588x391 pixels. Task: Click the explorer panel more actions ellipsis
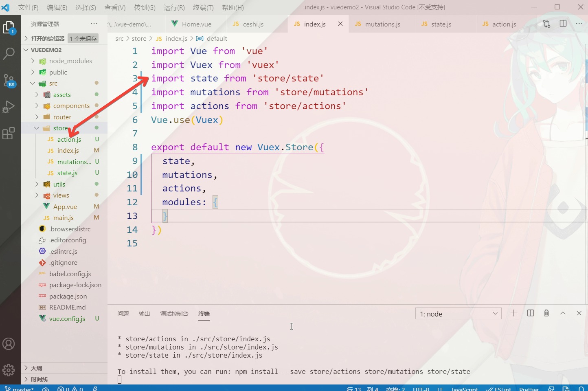pyautogui.click(x=94, y=24)
